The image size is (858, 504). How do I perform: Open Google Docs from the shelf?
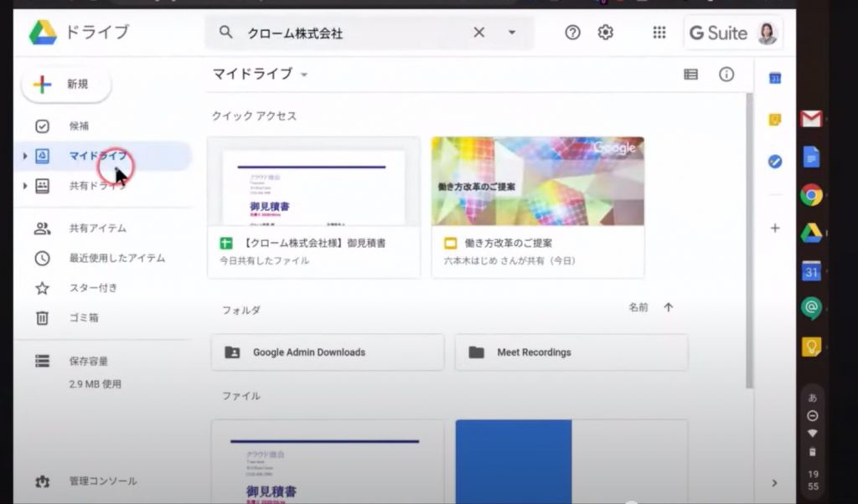(811, 157)
